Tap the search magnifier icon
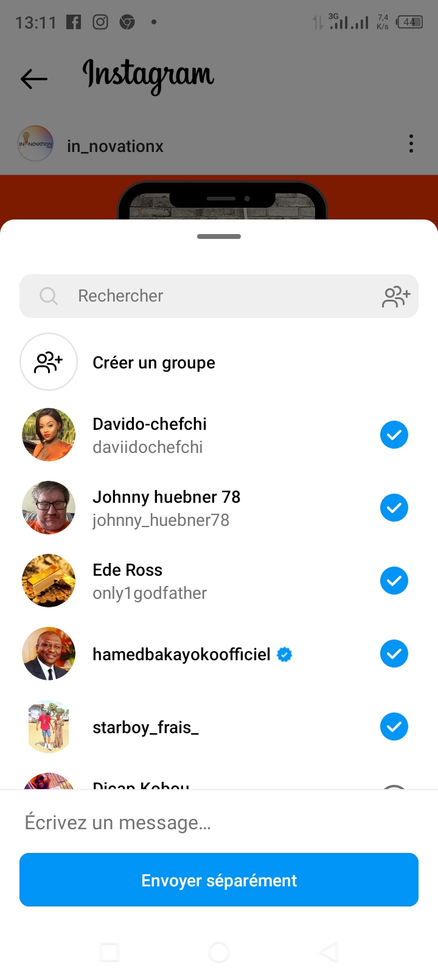The image size is (438, 980). pos(49,296)
